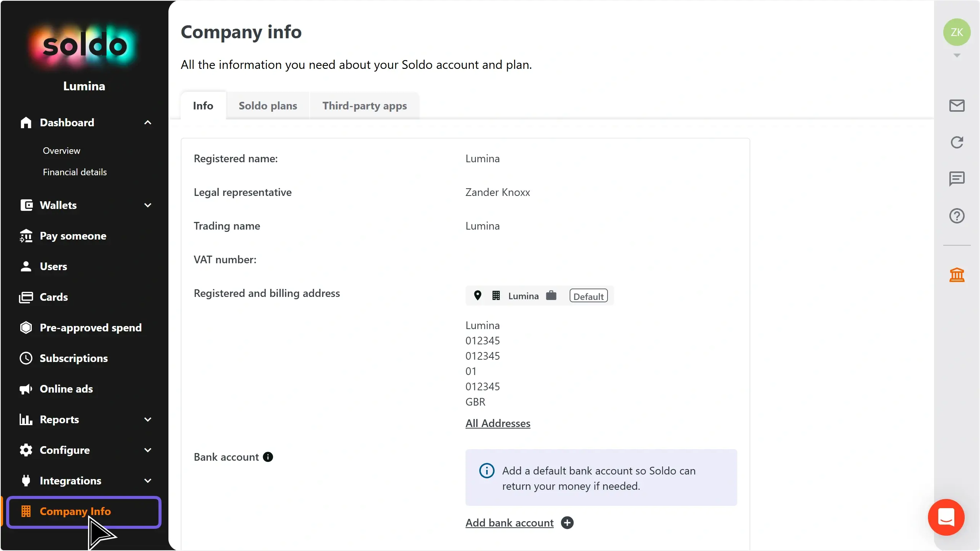Click the Company info page heading
The height and width of the screenshot is (551, 980).
241,32
